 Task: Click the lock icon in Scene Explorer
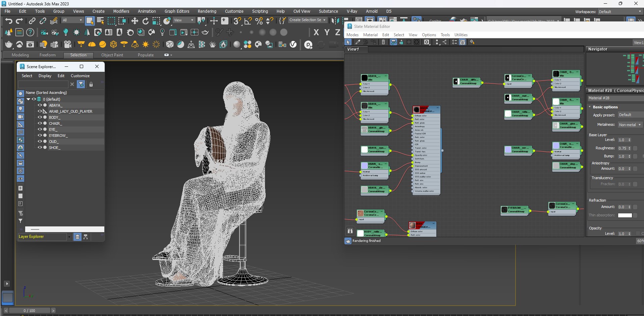click(x=91, y=84)
